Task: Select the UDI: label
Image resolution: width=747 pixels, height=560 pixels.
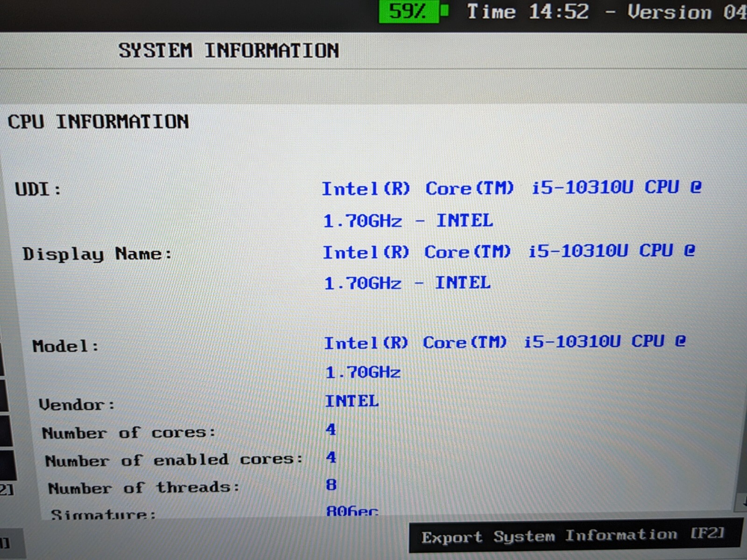Action: [x=38, y=189]
